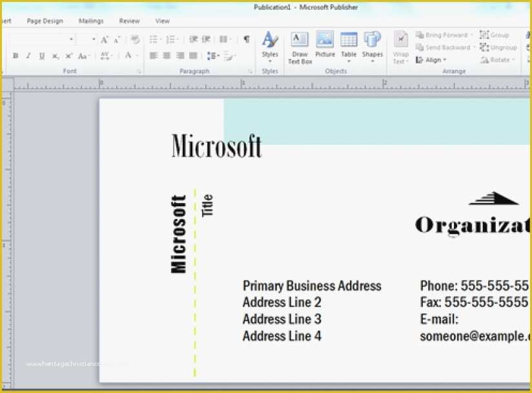Click the paragraph text direction icon
532x393 pixels.
tap(229, 56)
